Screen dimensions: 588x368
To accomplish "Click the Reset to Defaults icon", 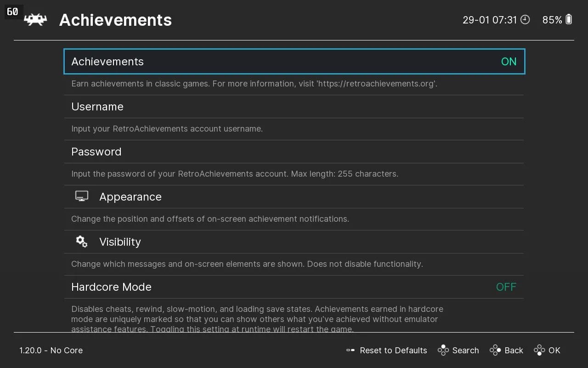I will click(350, 350).
